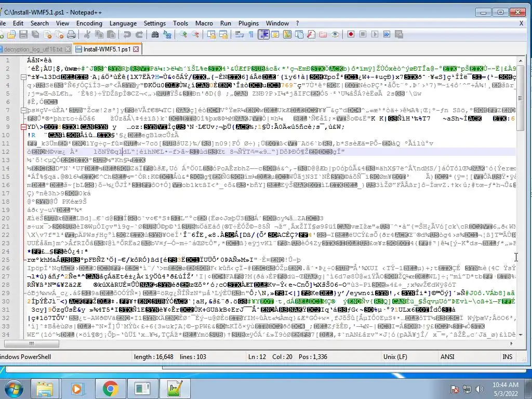Collapse the red fold marker at line 9

[x=23, y=127]
